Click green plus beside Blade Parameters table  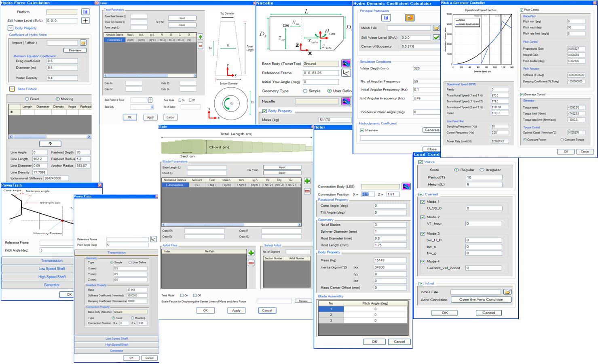[307, 181]
